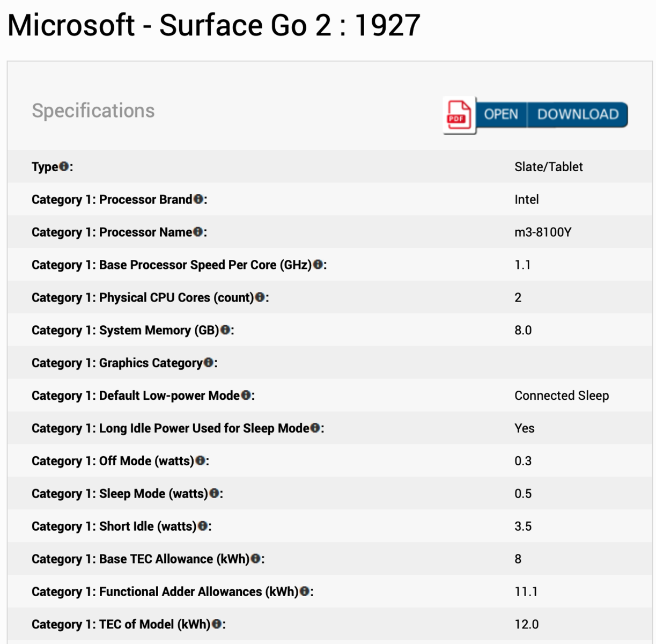
Task: Click the PDF document icon
Action: pos(459,115)
